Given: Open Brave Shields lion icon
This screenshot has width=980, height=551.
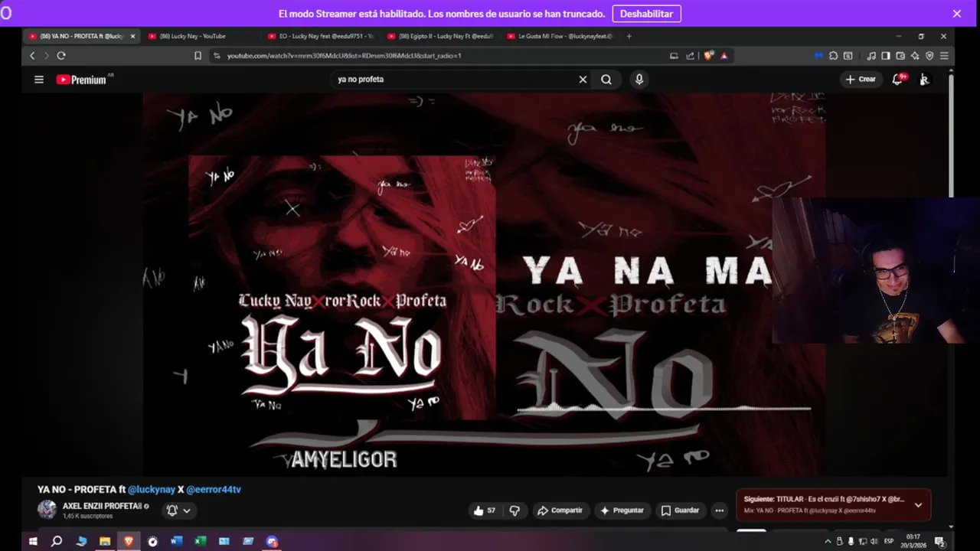Looking at the screenshot, I should coord(708,55).
